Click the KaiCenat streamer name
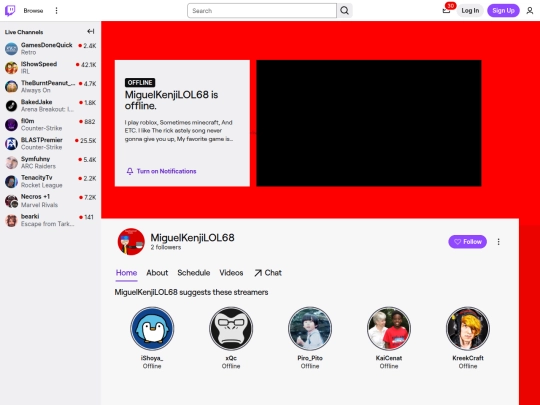The width and height of the screenshot is (540, 405). click(x=389, y=358)
